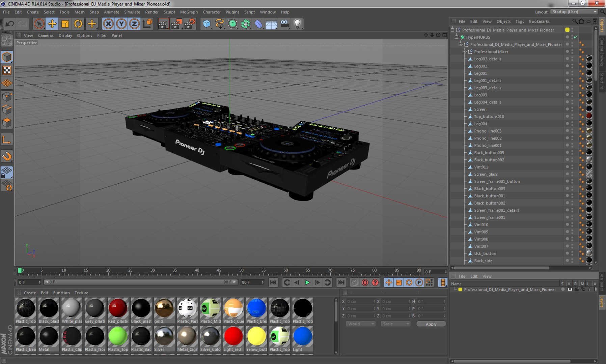This screenshot has width=606, height=364.
Task: Switch to Model mode
Action: [x=7, y=57]
